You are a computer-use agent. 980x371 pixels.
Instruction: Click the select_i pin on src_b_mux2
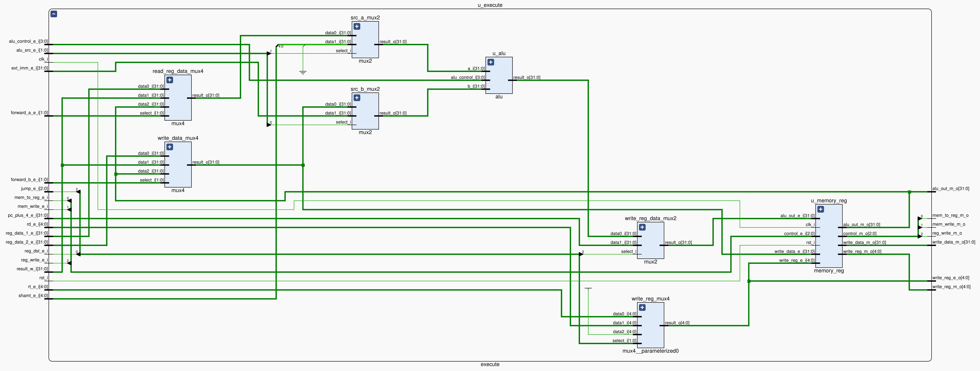(x=343, y=122)
